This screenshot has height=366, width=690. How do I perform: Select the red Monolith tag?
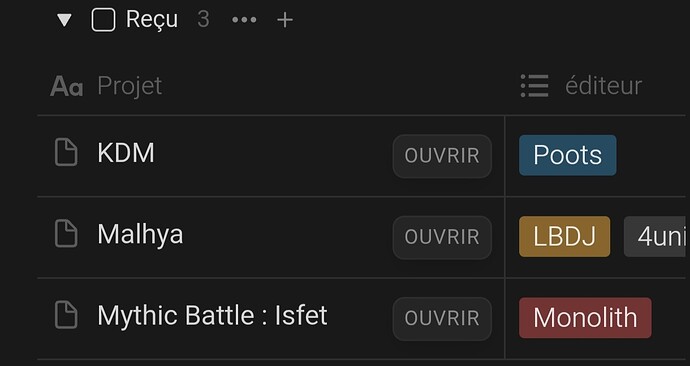[x=585, y=318]
